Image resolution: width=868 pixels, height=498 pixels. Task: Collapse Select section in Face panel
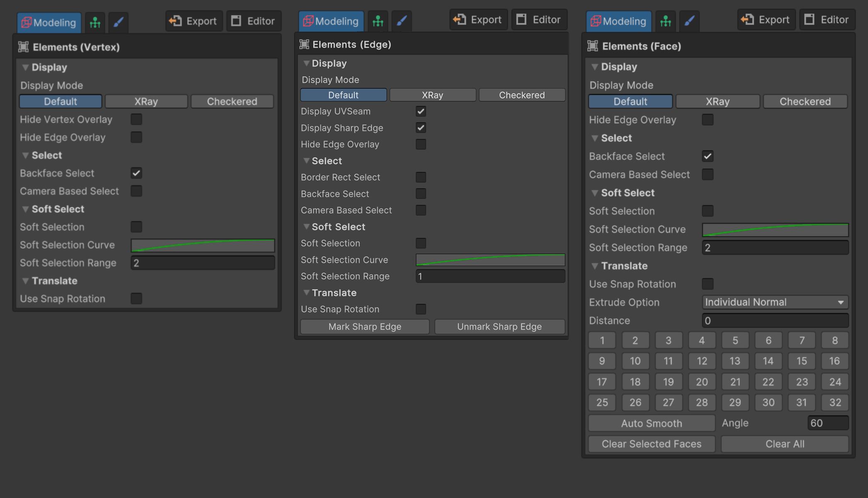pyautogui.click(x=595, y=138)
